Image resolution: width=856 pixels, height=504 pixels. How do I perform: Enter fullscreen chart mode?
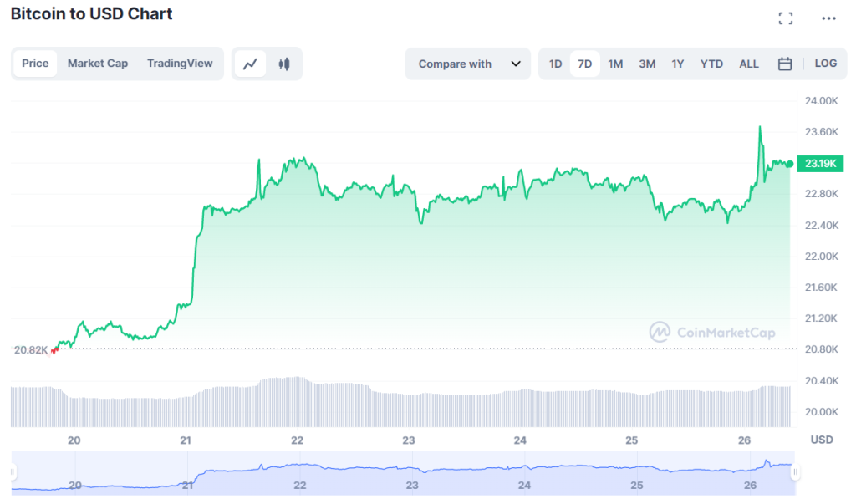tap(786, 17)
